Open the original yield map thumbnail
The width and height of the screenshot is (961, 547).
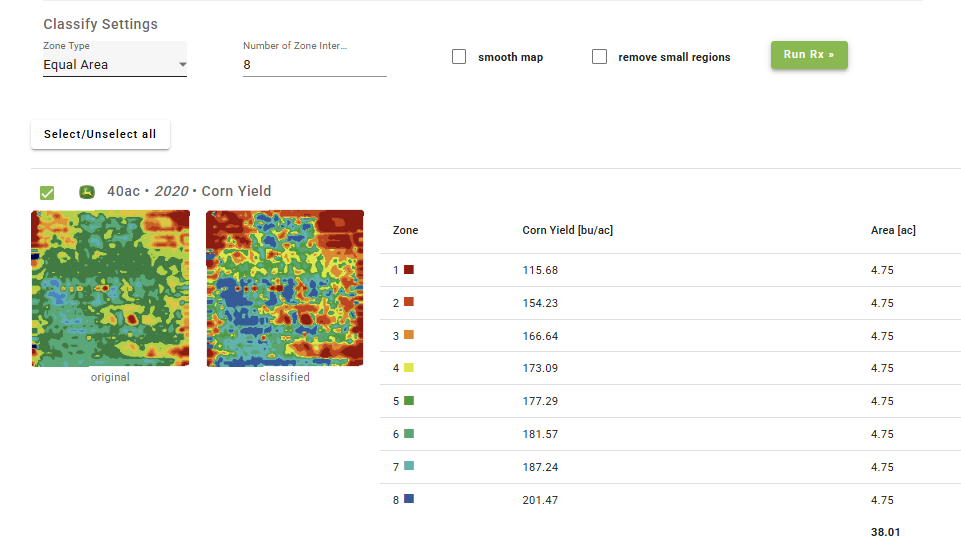110,289
